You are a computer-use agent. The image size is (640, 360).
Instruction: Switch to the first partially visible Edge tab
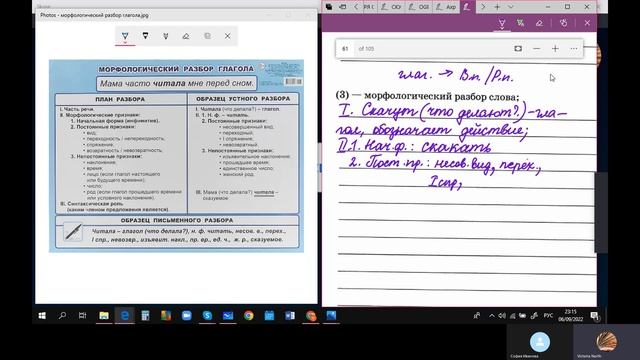369,7
